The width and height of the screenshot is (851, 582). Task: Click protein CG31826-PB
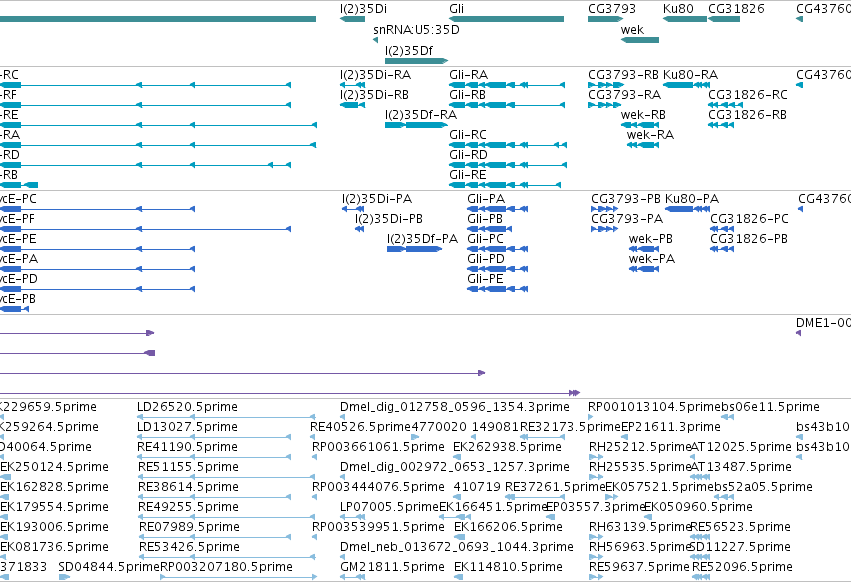pyautogui.click(x=748, y=239)
